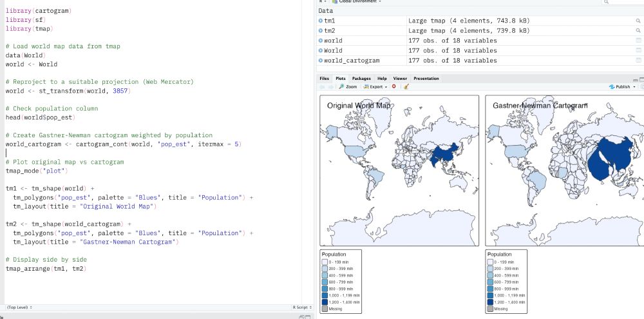Image resolution: width=644 pixels, height=319 pixels.
Task: Click the cartogram_cont code line
Action: (x=124, y=144)
